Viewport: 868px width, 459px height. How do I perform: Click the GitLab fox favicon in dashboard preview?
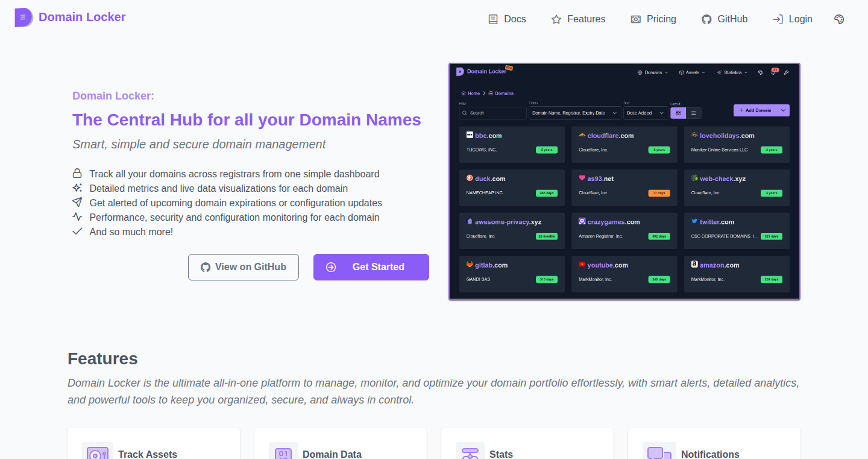point(470,265)
